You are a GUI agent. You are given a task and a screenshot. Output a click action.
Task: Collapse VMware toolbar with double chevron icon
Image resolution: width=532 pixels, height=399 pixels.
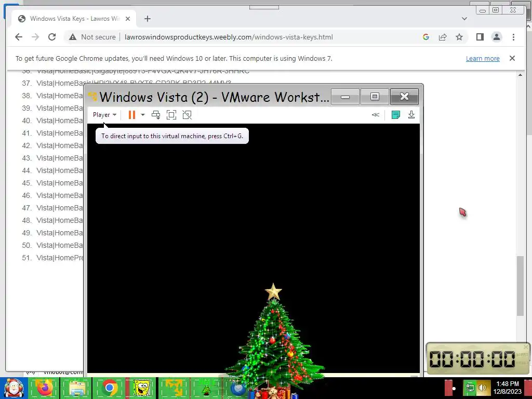pos(375,115)
